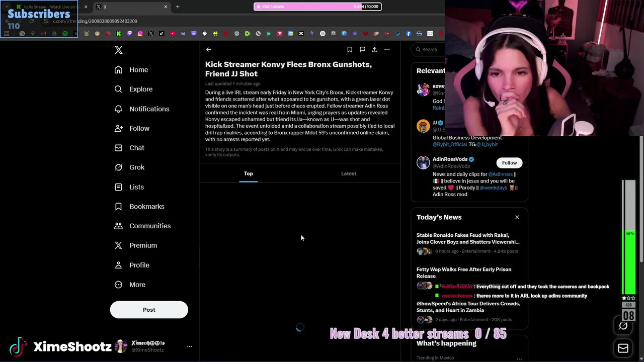Click the Explore magnifier icon
Viewport: 644px width, 362px height.
[x=118, y=89]
